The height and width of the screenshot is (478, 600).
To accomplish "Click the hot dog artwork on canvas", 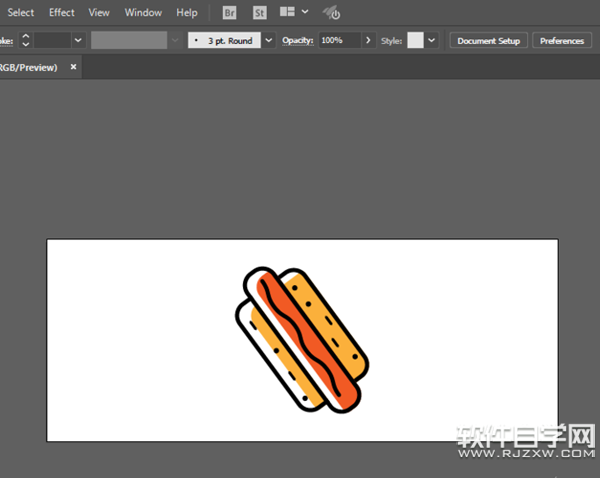I will (x=303, y=339).
